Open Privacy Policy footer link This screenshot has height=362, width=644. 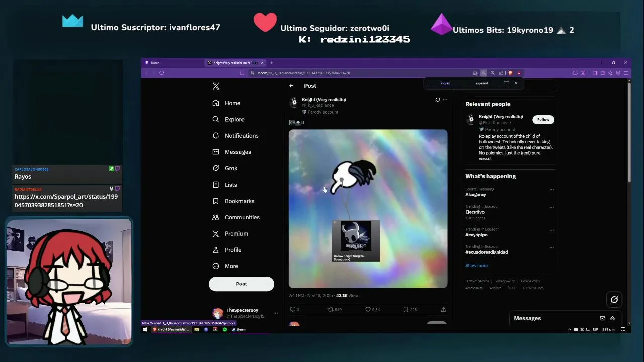(505, 281)
